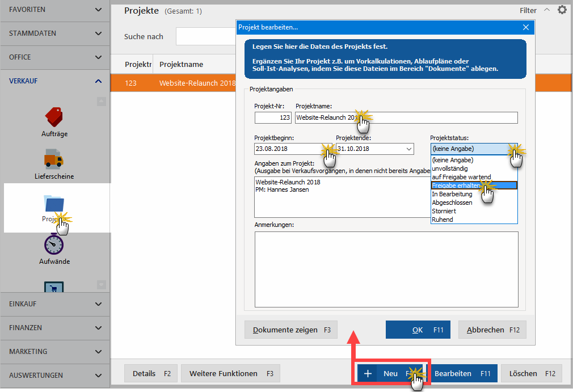Close the Projekt bearbeiten dialog
The image size is (573, 392).
click(x=526, y=27)
